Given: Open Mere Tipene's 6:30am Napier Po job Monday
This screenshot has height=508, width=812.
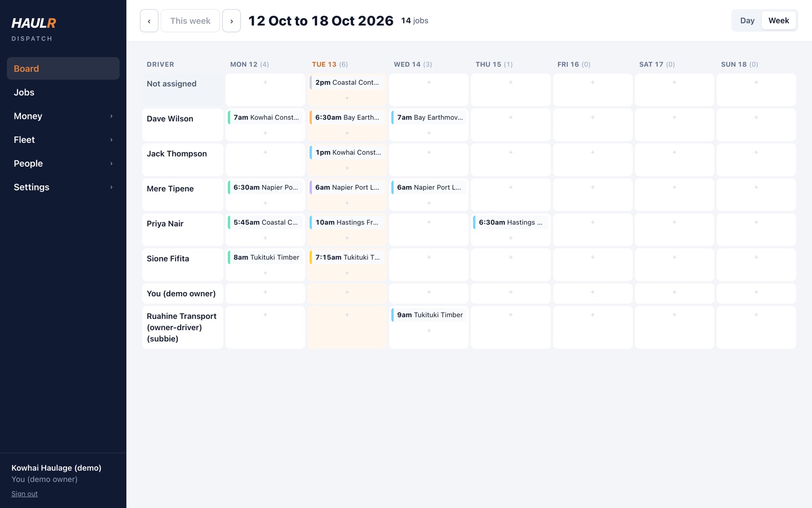Looking at the screenshot, I should [265, 187].
